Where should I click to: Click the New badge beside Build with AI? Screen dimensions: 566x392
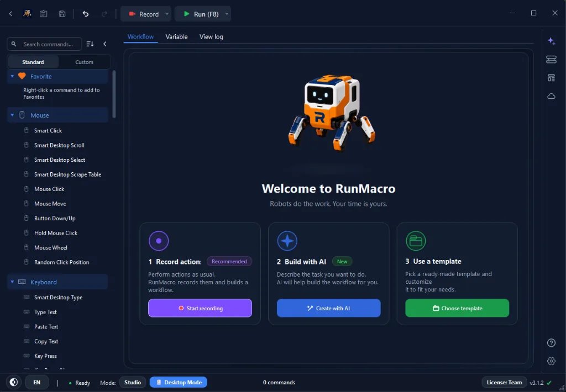point(342,262)
